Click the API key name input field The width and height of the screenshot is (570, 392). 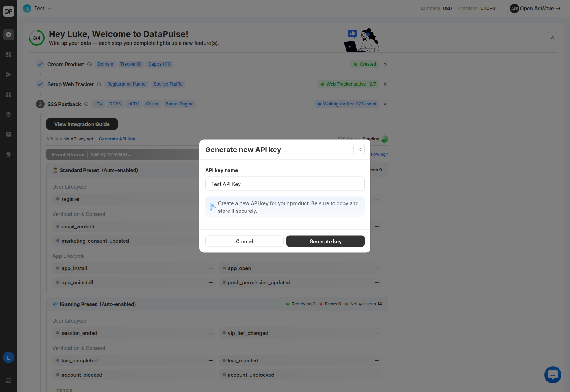pos(285,184)
